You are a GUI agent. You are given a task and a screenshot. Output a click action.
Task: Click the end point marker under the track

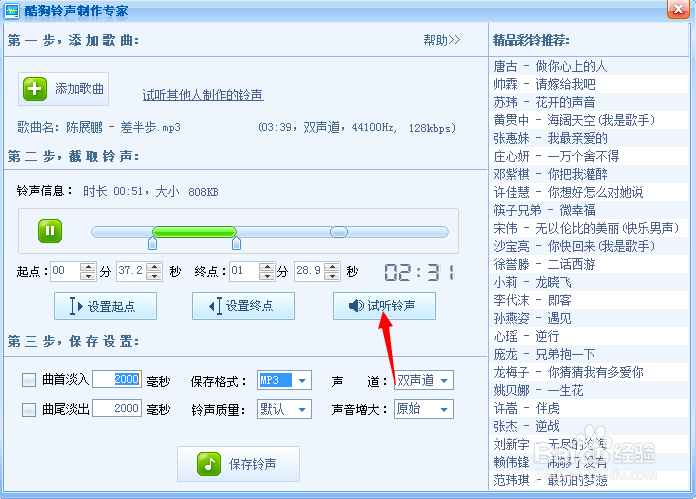coord(237,243)
